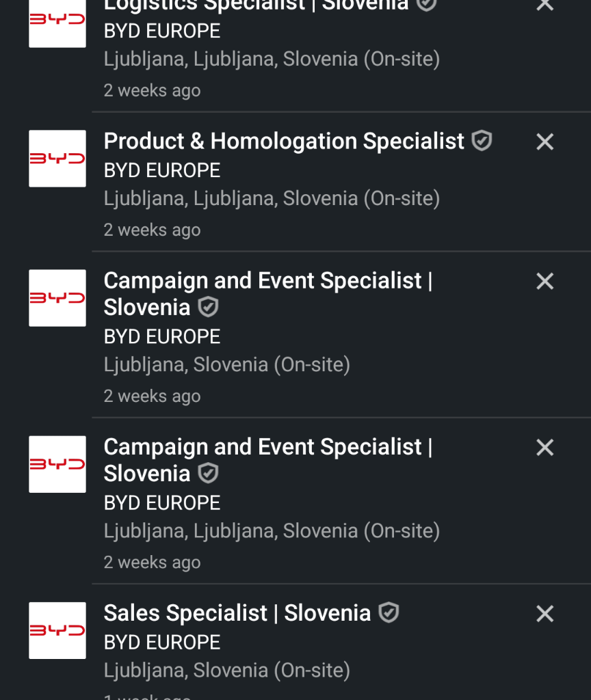Image resolution: width=591 pixels, height=700 pixels.
Task: Click verified shield beside Product & Homologation Specialist
Action: click(x=482, y=142)
